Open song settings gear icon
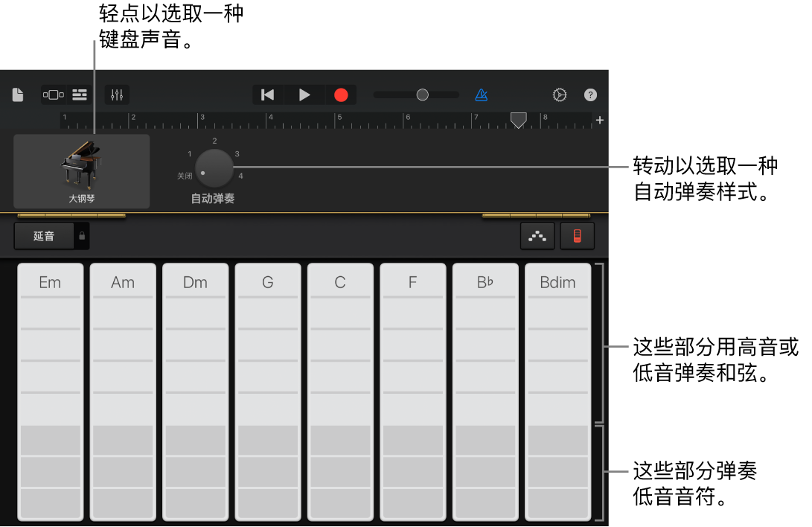This screenshot has width=812, height=527. click(559, 95)
